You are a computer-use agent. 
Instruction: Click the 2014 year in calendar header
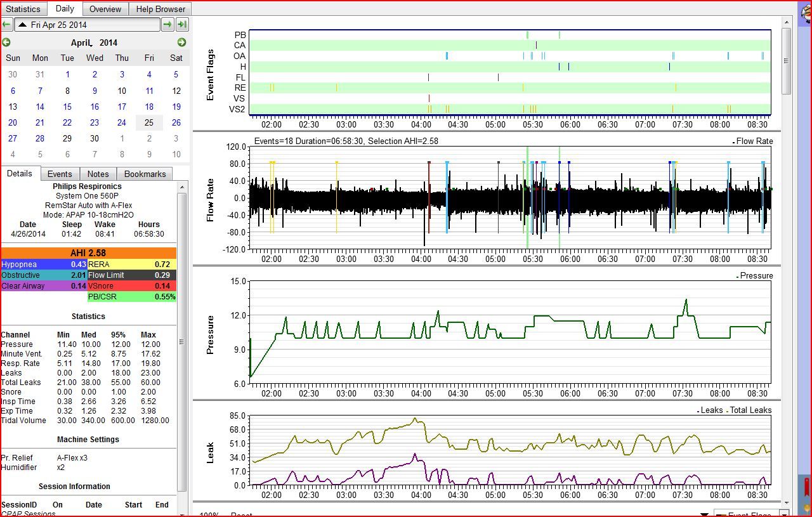(108, 43)
